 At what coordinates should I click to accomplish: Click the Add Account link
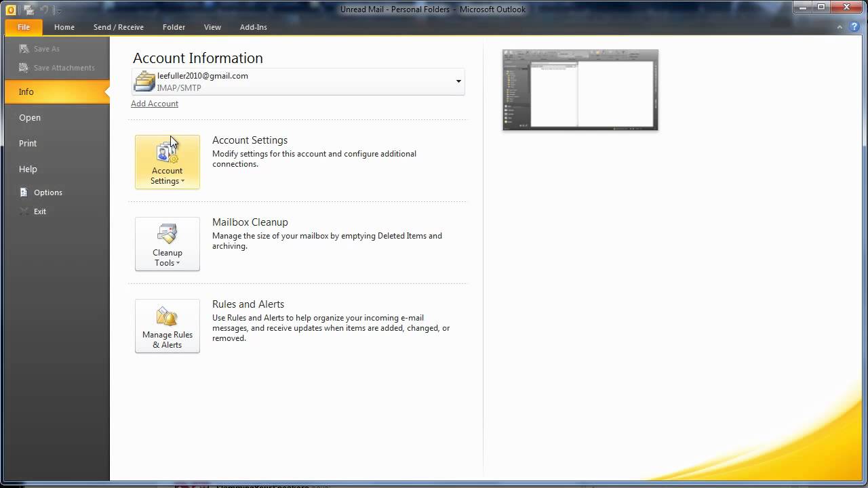(155, 104)
